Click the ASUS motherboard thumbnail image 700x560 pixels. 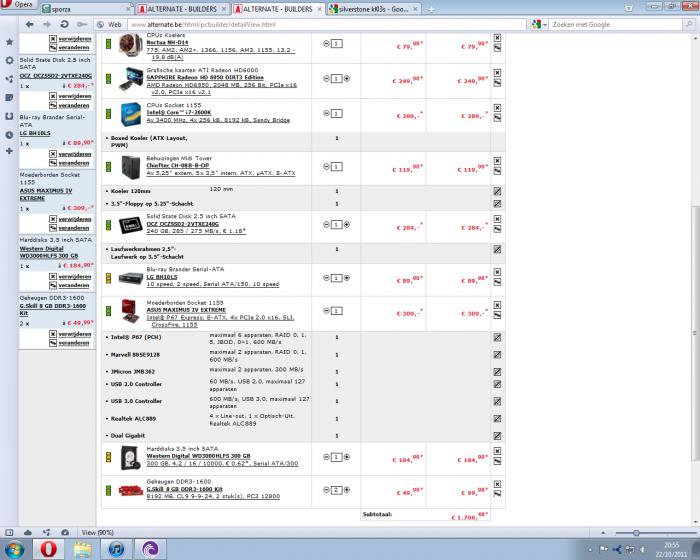tap(131, 310)
